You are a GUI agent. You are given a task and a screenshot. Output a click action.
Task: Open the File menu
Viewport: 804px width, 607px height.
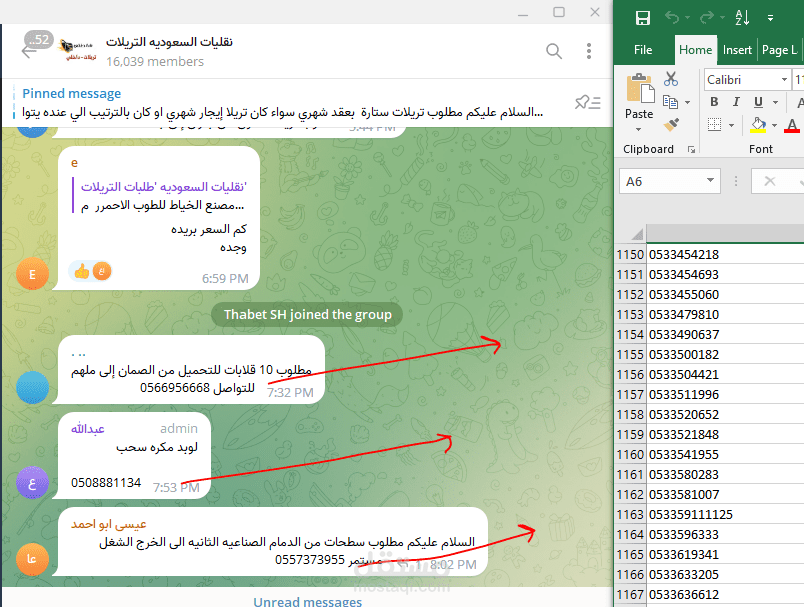643,50
